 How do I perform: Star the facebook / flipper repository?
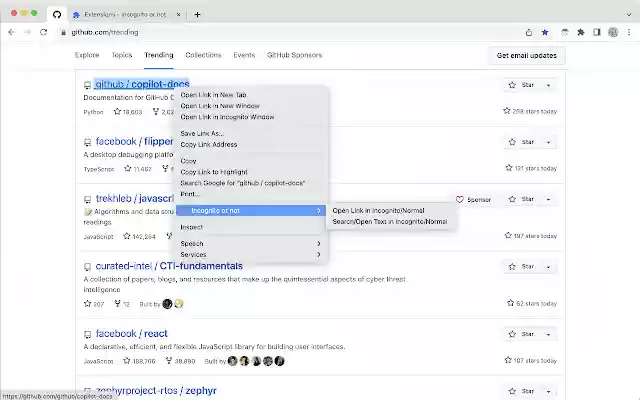click(521, 142)
